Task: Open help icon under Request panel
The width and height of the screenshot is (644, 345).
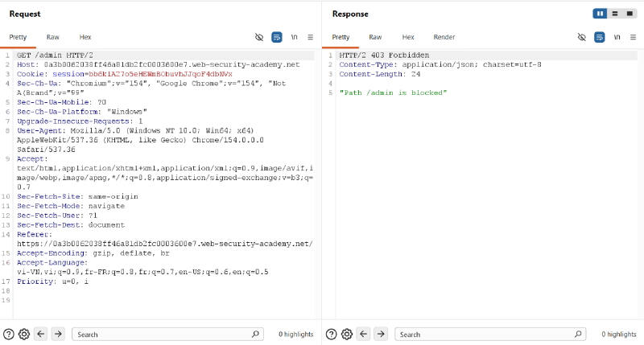Action: pyautogui.click(x=9, y=335)
